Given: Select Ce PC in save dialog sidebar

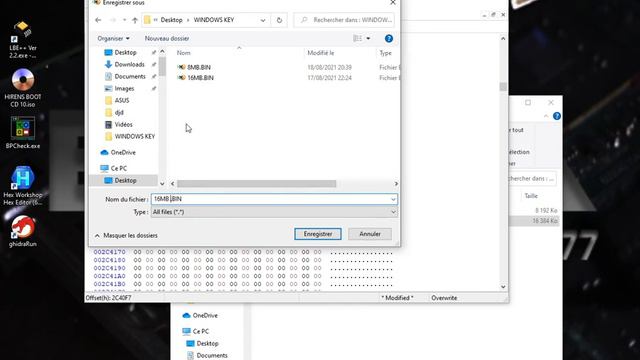Looking at the screenshot, I should [x=119, y=168].
